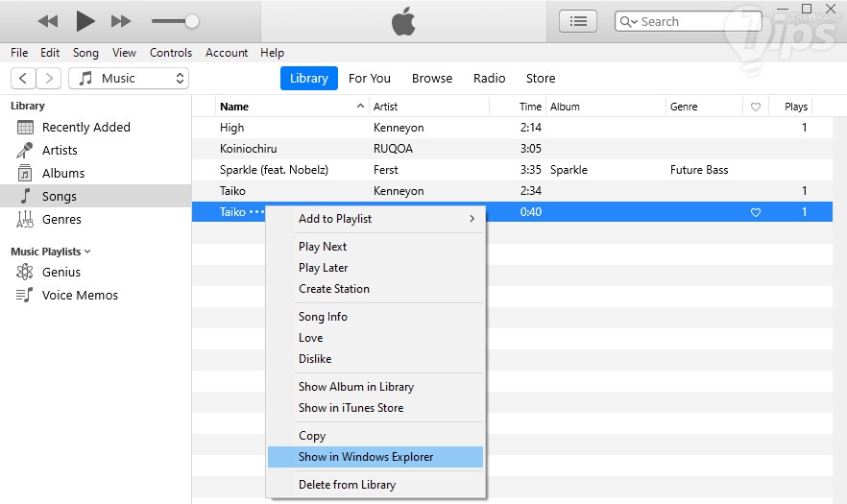
Task: Adjust the volume slider knob
Action: coord(192,22)
